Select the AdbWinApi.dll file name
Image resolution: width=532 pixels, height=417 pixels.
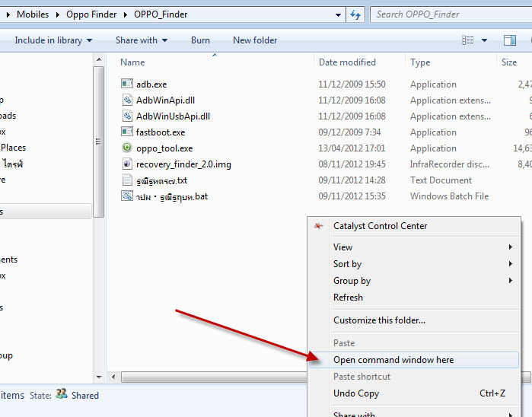click(x=165, y=100)
